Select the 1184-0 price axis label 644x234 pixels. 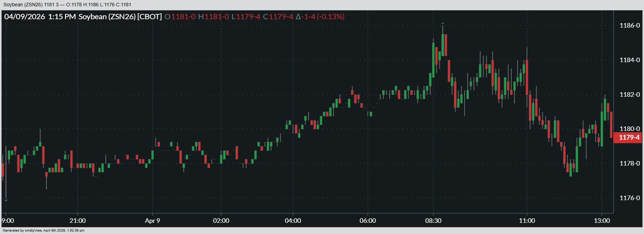(x=630, y=60)
